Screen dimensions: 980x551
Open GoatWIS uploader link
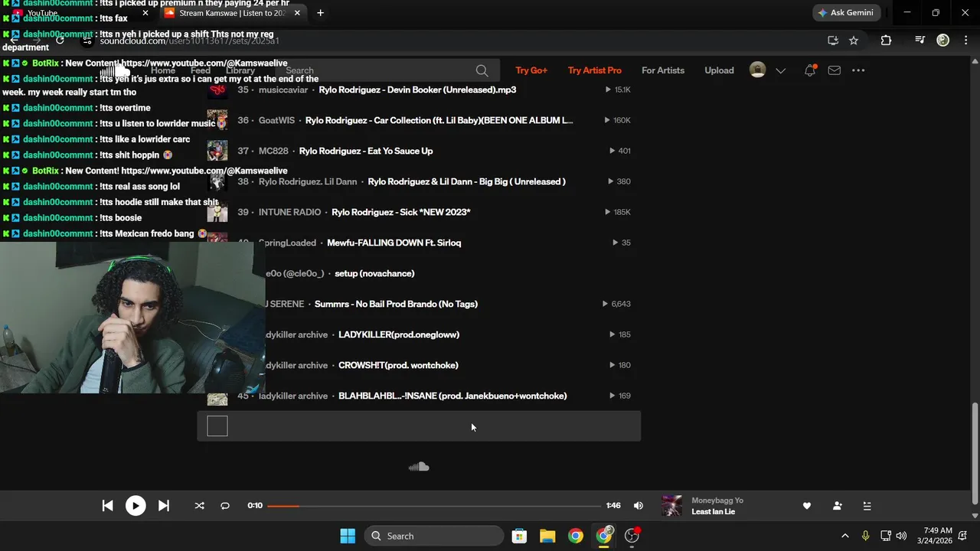point(276,120)
